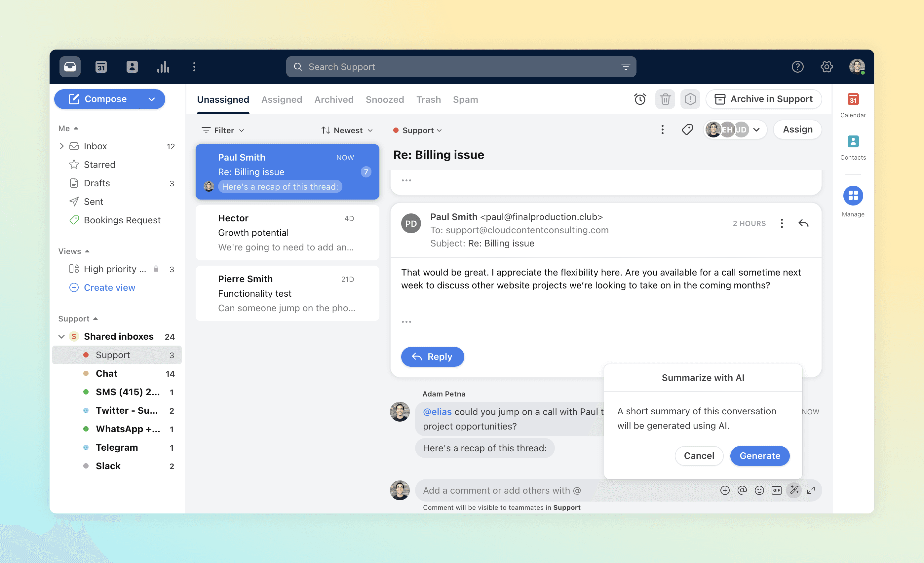Open Paul Smith message three-dot menu
The width and height of the screenshot is (924, 563).
pyautogui.click(x=782, y=223)
